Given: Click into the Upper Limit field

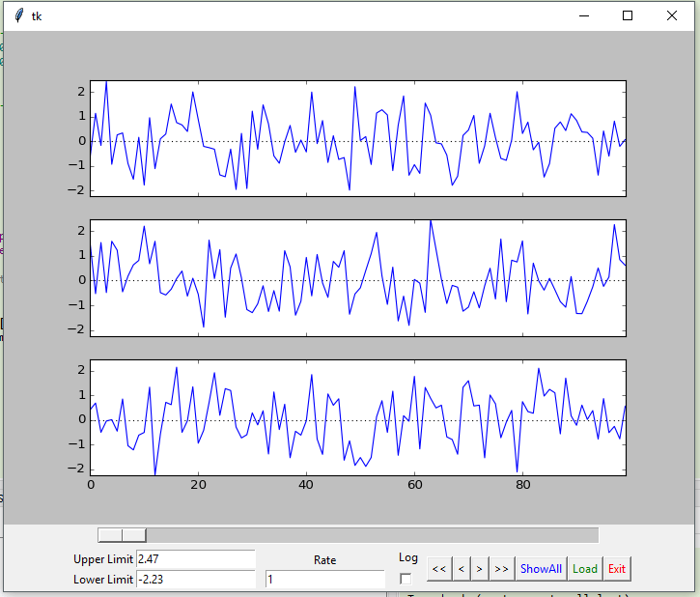Looking at the screenshot, I should click(196, 559).
